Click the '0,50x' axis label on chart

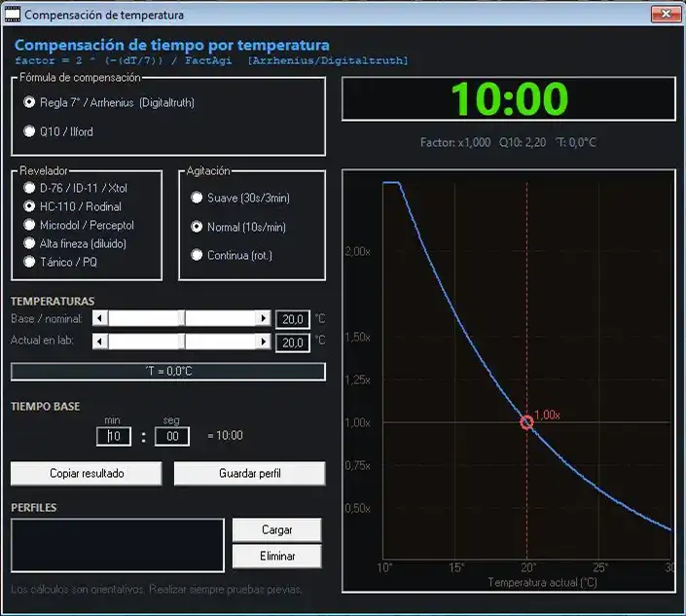point(357,508)
